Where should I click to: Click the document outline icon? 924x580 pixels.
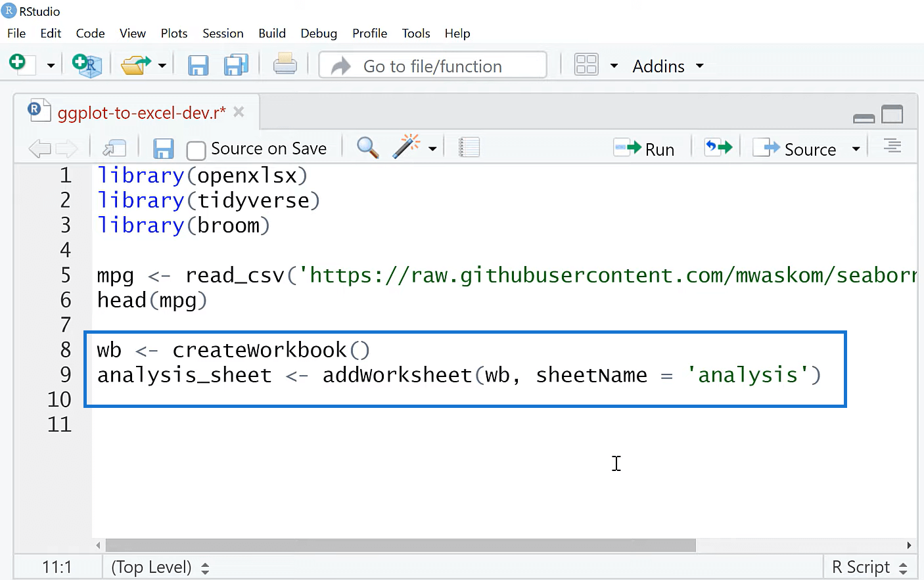(x=892, y=146)
